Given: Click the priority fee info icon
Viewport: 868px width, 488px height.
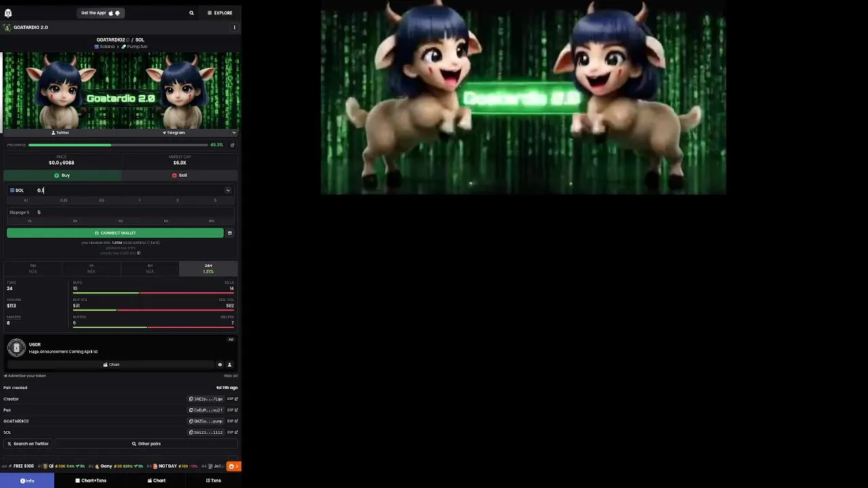Looking at the screenshot, I should 139,253.
